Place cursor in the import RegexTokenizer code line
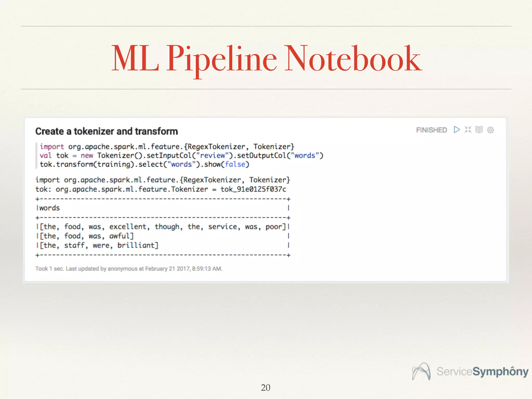Viewport: 532px width, 399px height. tap(167, 147)
